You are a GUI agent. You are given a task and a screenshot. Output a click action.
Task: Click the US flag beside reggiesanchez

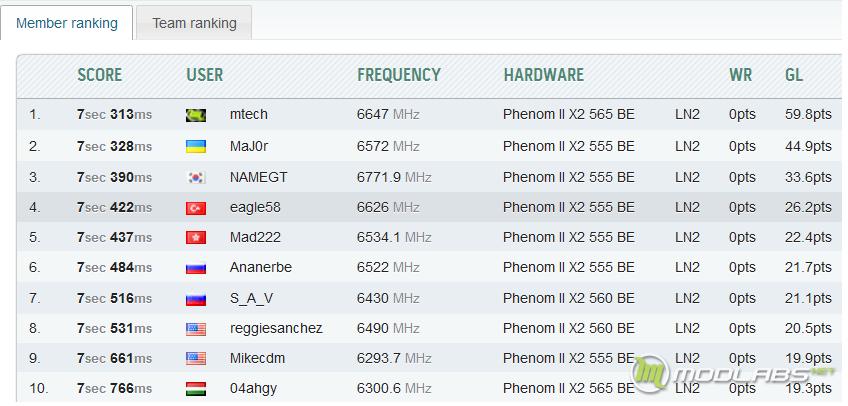(x=196, y=328)
